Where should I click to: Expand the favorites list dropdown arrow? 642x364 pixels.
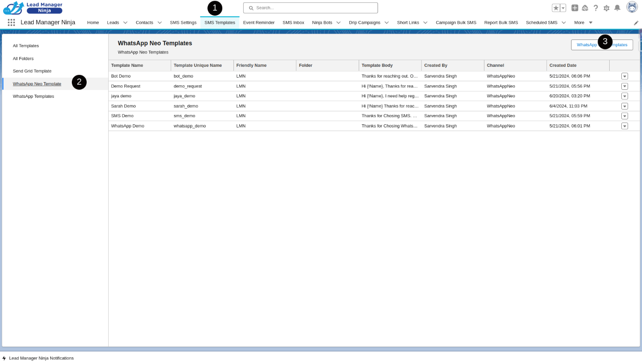pos(563,8)
